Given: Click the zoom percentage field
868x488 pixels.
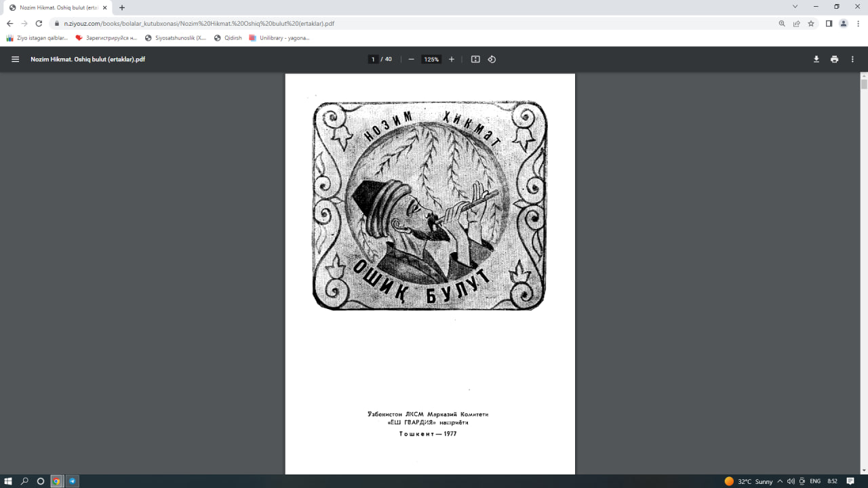Looking at the screenshot, I should click(x=431, y=59).
